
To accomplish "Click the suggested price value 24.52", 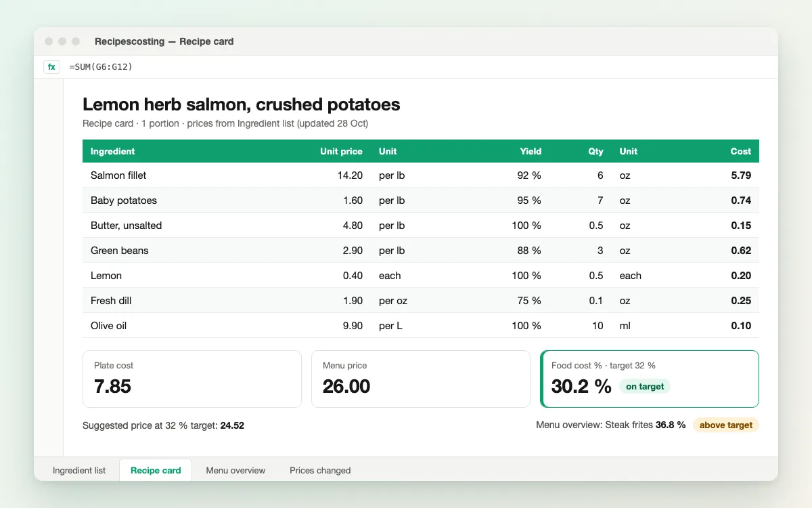I will point(232,425).
